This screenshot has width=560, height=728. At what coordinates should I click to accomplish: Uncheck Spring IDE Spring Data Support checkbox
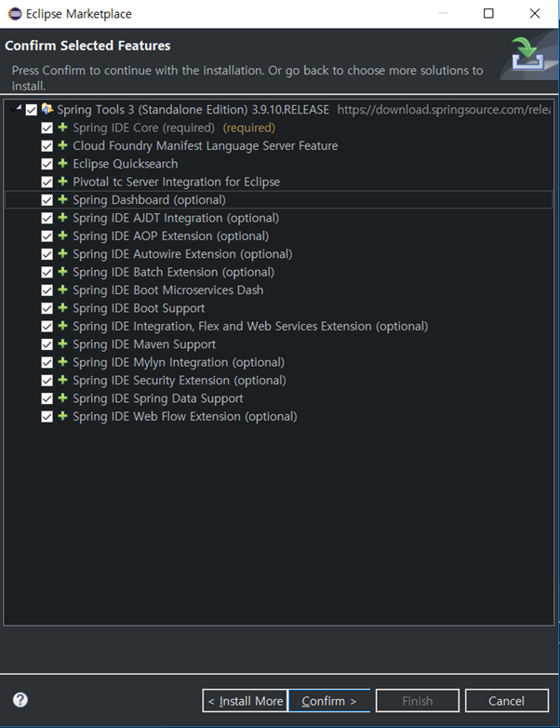(x=47, y=399)
